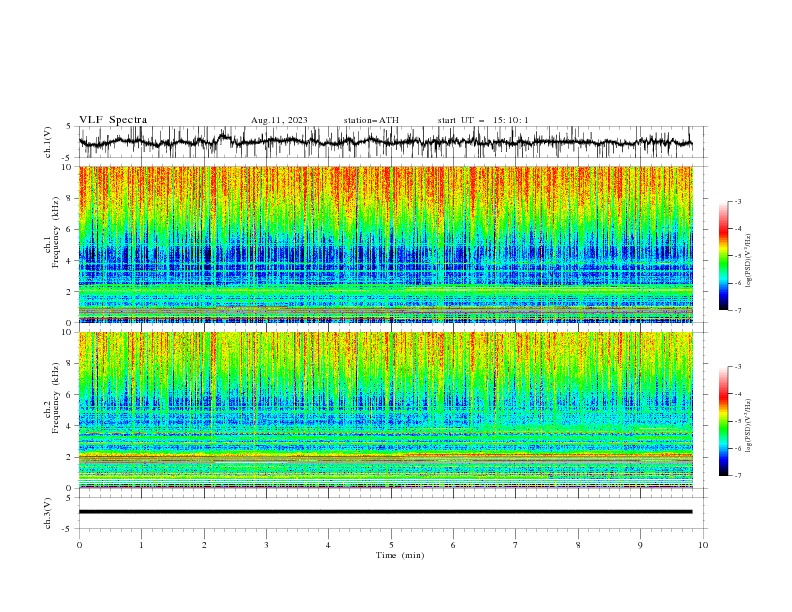Click the "start UT = 15:10:1" text
This screenshot has width=792, height=612.
pyautogui.click(x=483, y=120)
